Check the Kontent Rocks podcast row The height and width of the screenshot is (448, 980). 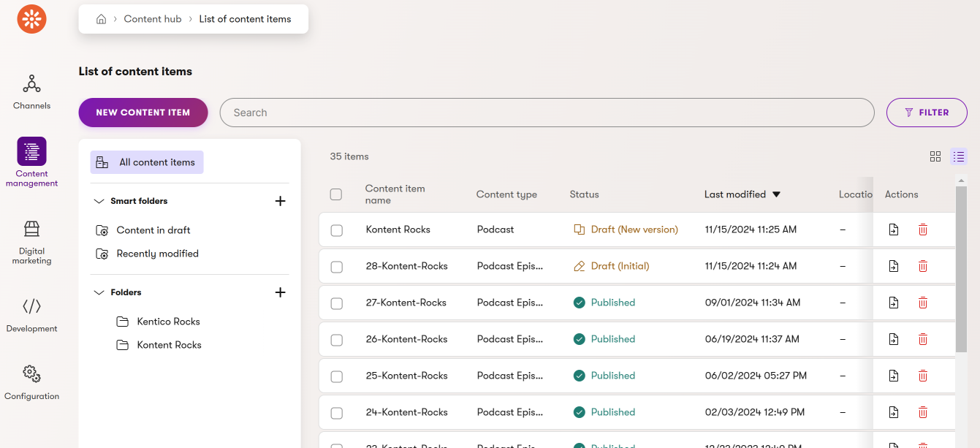337,230
